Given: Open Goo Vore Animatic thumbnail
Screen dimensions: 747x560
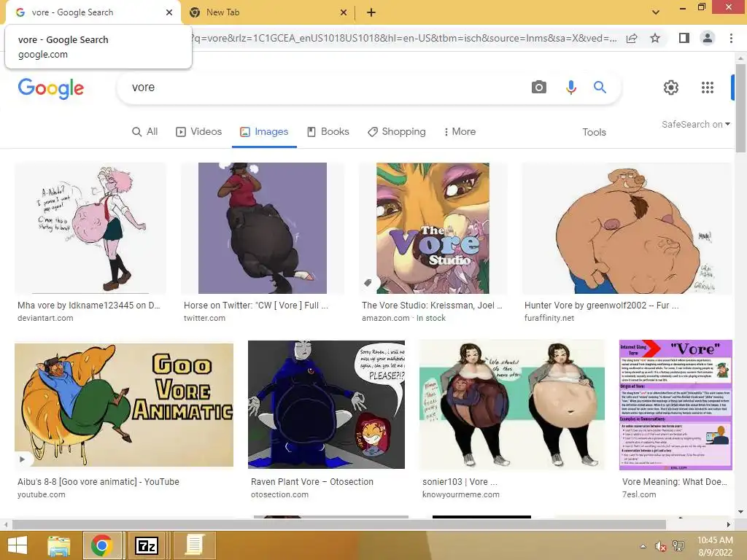Looking at the screenshot, I should pyautogui.click(x=124, y=405).
